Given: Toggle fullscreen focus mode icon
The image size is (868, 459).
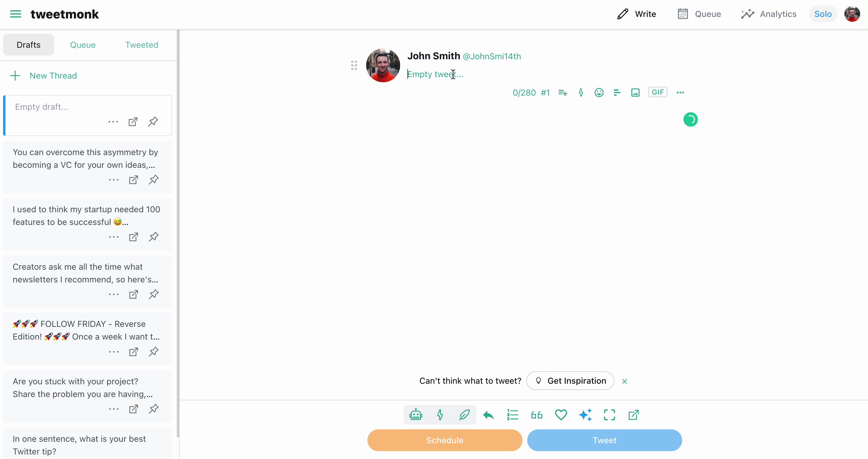Looking at the screenshot, I should click(x=609, y=415).
